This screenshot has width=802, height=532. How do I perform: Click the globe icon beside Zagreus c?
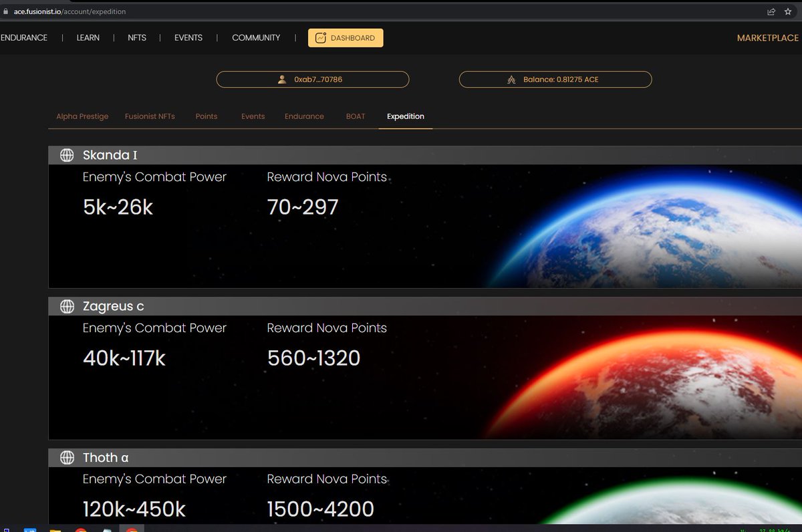coord(67,306)
